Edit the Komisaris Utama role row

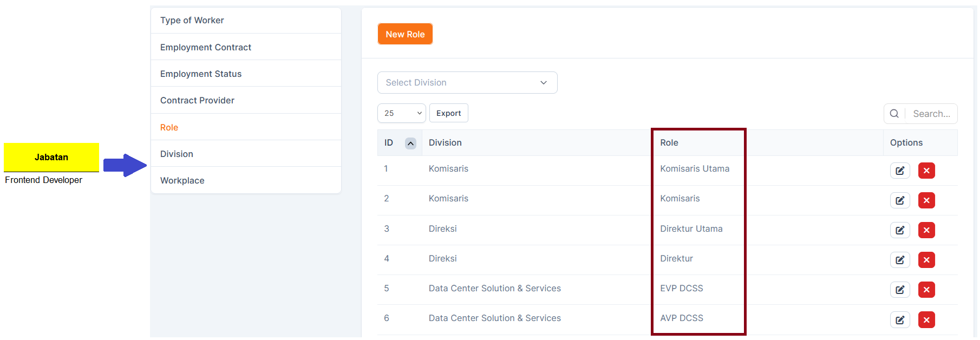click(899, 171)
